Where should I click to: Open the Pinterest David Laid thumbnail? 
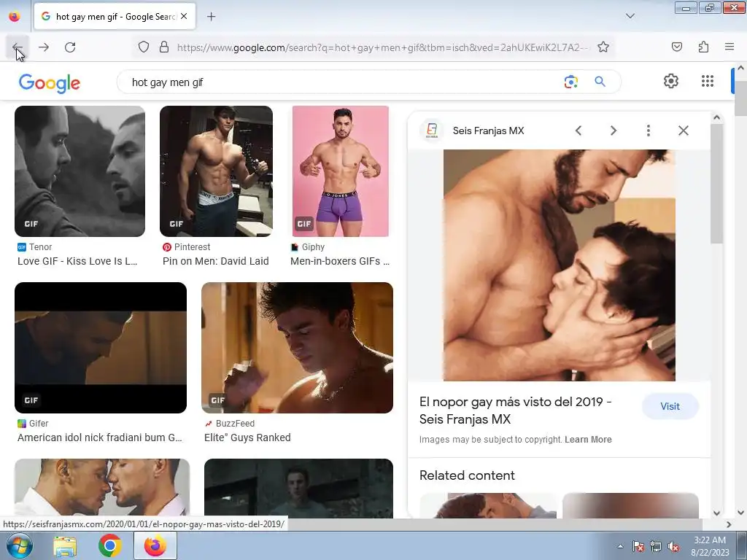point(216,171)
